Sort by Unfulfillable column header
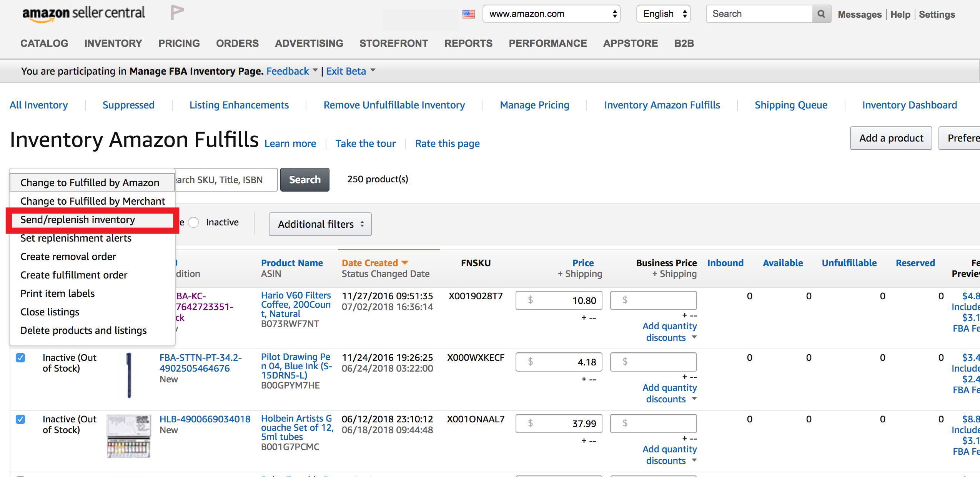Viewport: 980px width, 477px height. point(849,263)
